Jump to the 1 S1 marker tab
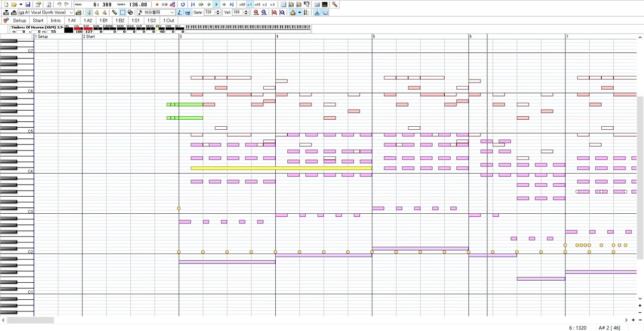The height and width of the screenshot is (331, 644). point(135,21)
